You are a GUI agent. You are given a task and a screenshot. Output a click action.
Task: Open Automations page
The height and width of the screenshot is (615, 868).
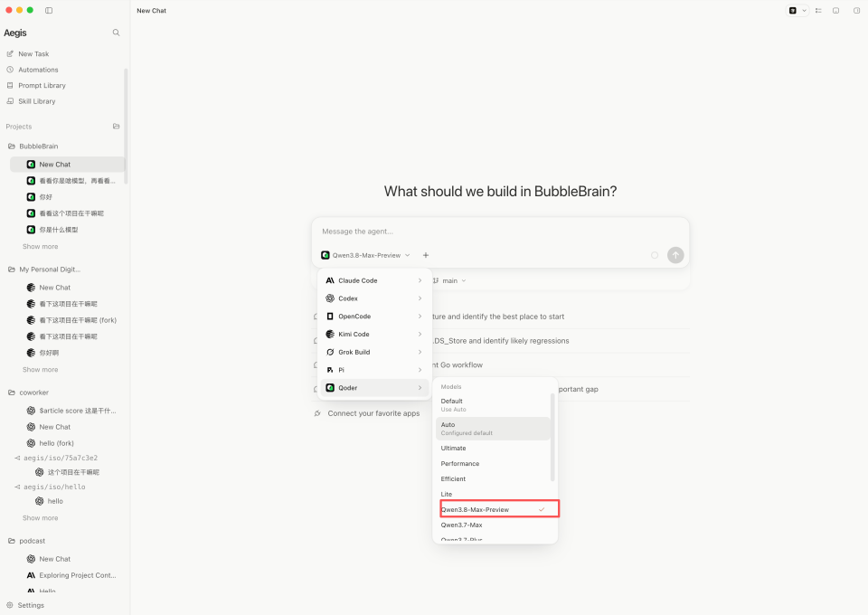pos(38,70)
